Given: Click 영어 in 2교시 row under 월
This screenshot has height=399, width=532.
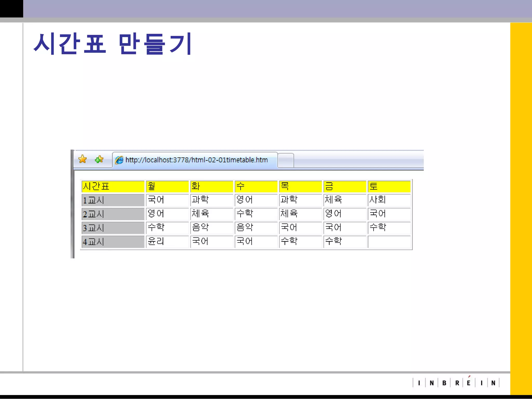Looking at the screenshot, I should (x=167, y=214).
